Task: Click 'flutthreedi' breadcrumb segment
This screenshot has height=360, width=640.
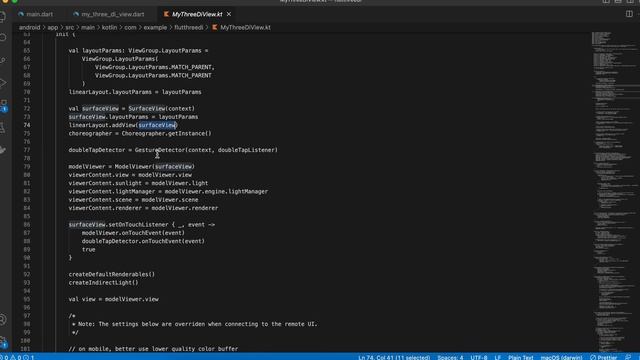Action: coord(189,27)
